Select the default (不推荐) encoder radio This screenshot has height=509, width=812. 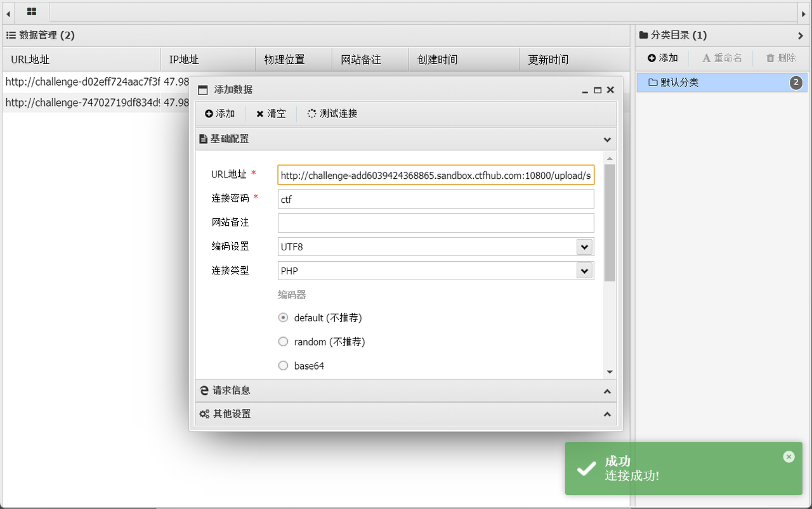coord(284,318)
